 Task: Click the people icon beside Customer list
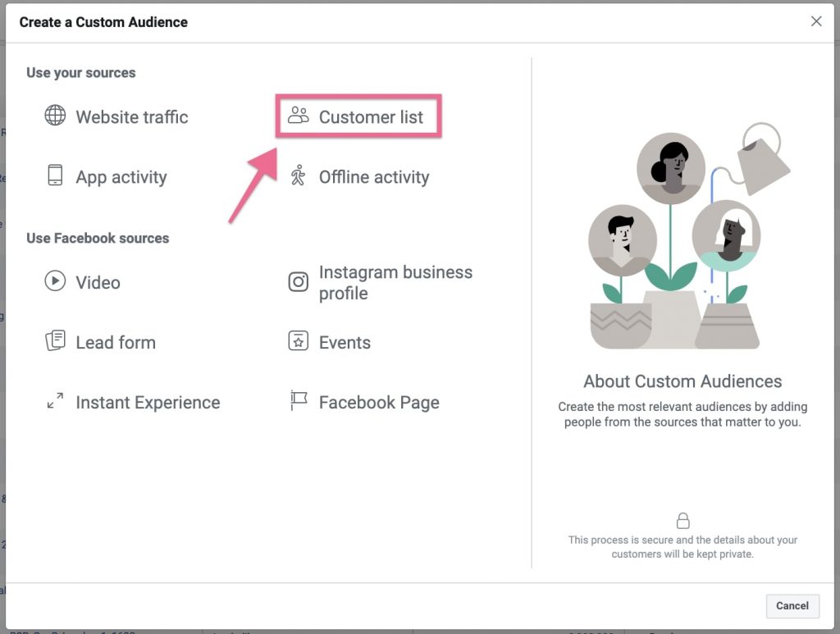299,116
